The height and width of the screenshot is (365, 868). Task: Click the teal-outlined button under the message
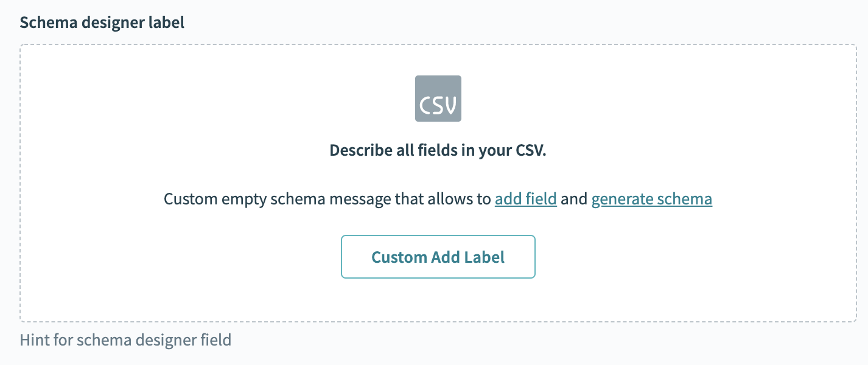click(x=438, y=257)
